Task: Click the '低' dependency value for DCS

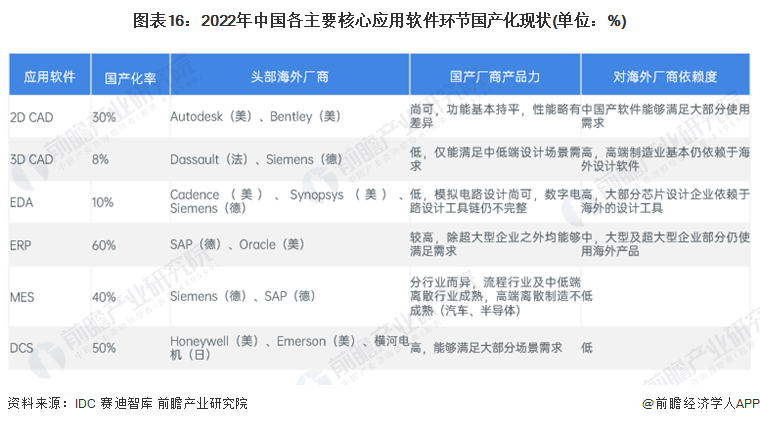Action: coord(587,347)
